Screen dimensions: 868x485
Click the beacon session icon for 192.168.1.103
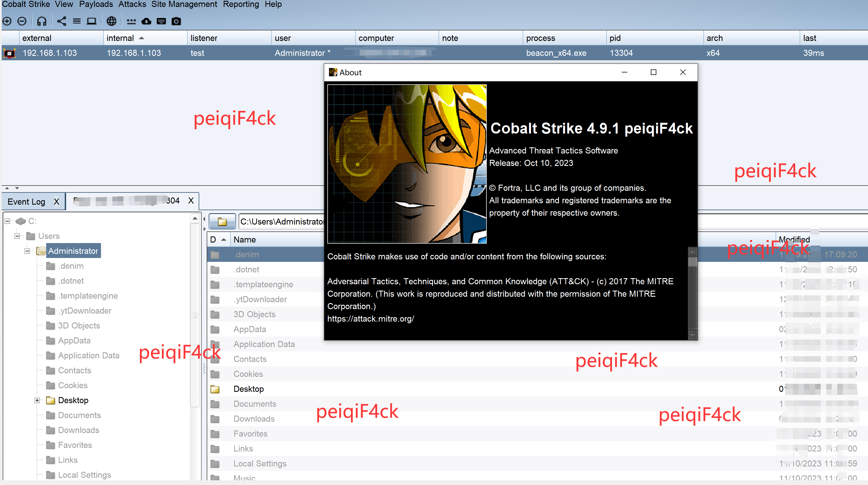10,53
